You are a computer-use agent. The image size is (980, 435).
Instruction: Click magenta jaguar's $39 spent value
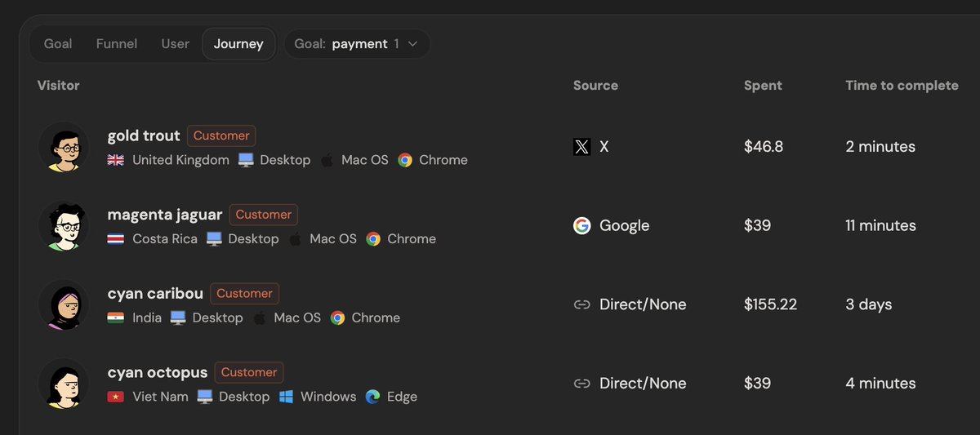click(757, 225)
